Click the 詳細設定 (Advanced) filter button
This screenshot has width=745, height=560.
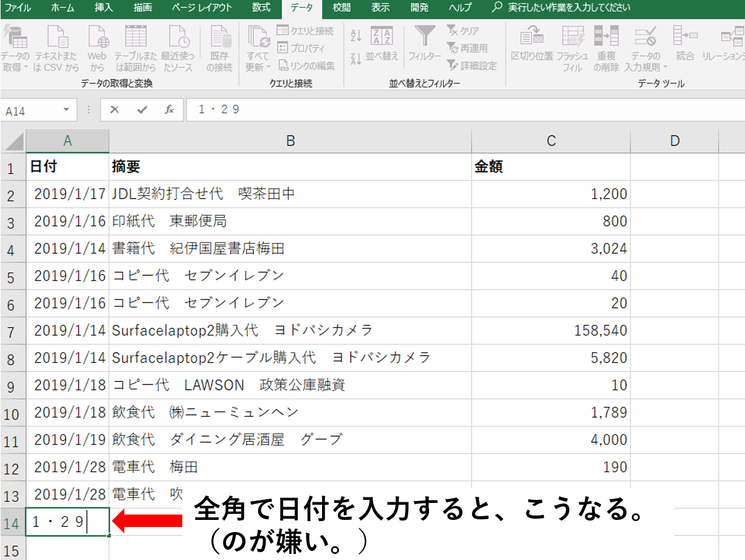click(472, 65)
